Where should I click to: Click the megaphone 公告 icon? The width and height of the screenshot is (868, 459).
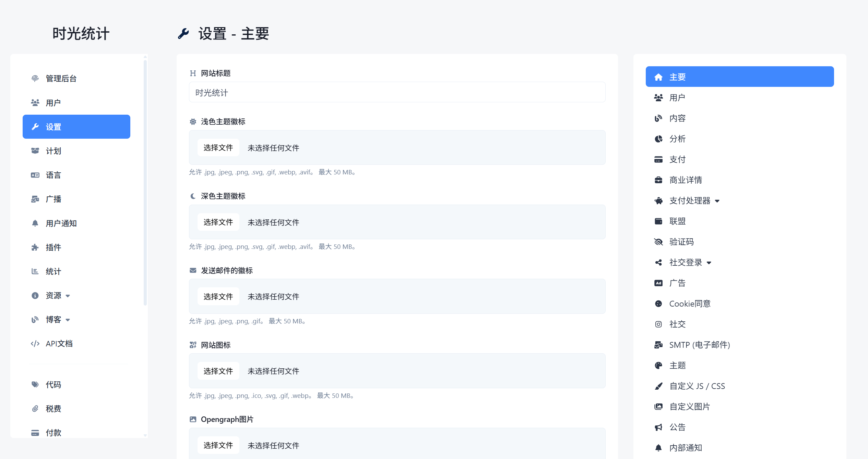(x=658, y=427)
